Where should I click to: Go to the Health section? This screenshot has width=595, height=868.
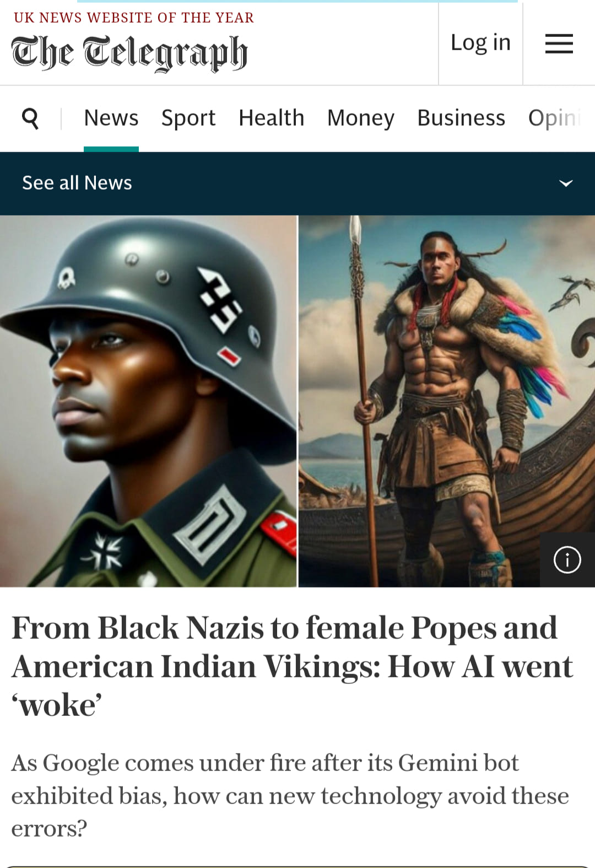click(272, 118)
